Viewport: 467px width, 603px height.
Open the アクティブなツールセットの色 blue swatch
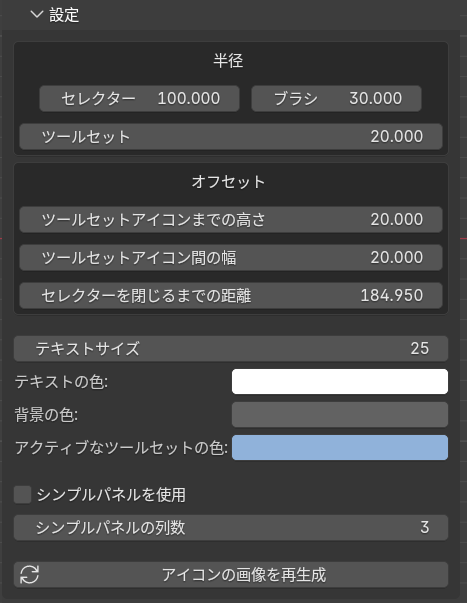pyautogui.click(x=340, y=448)
